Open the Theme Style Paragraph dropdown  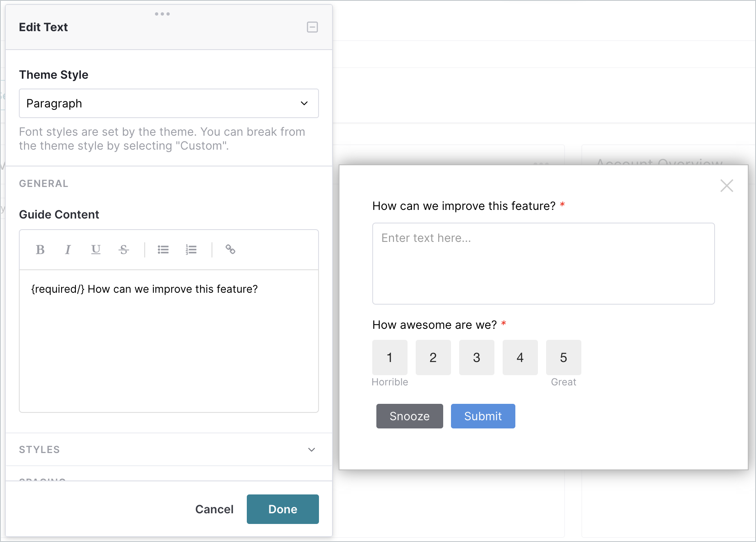tap(169, 103)
